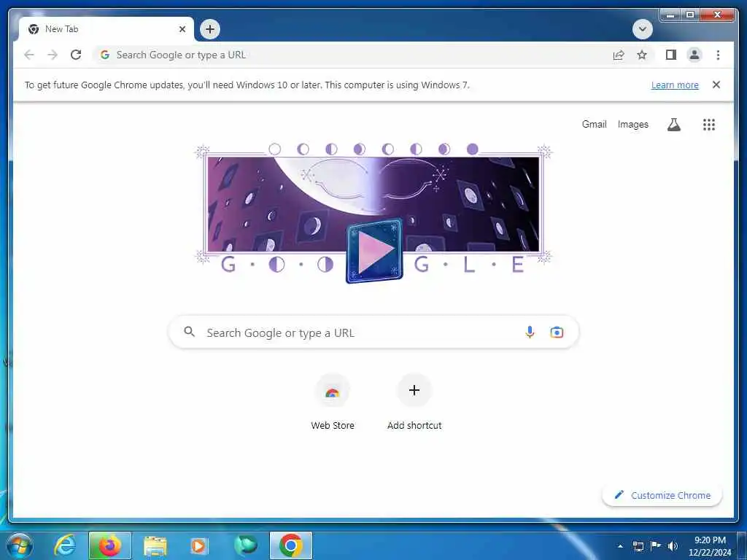747x560 pixels.
Task: Open the Windows Start menu
Action: pyautogui.click(x=19, y=545)
